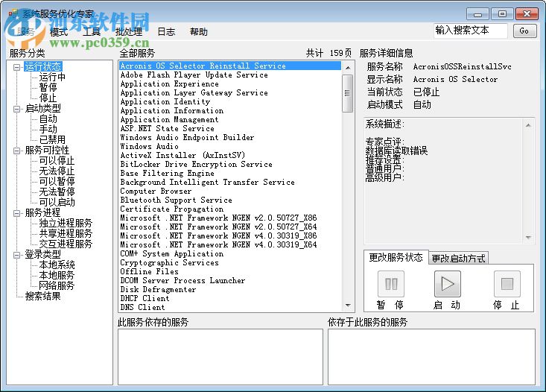Select DNS Client service row
This screenshot has height=392, width=546.
click(x=230, y=307)
